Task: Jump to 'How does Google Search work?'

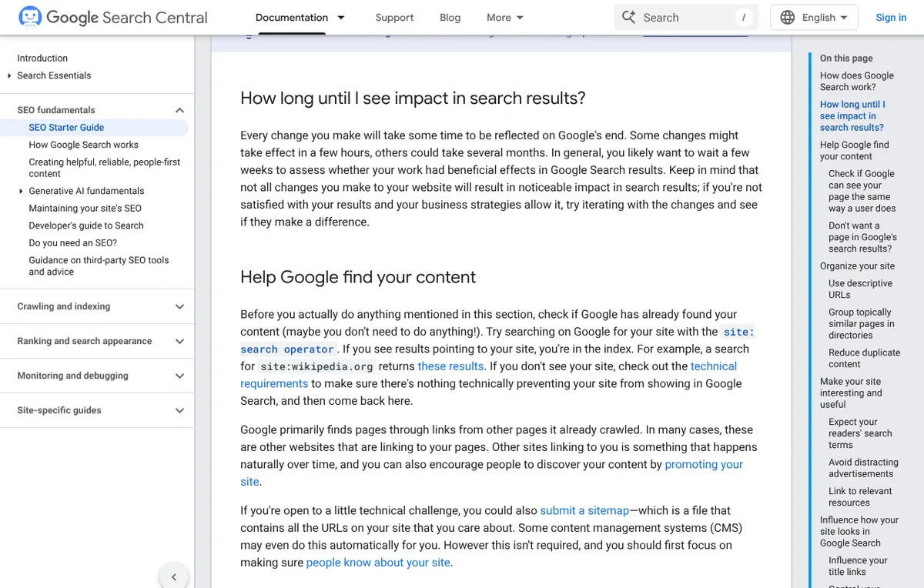Action: (857, 81)
